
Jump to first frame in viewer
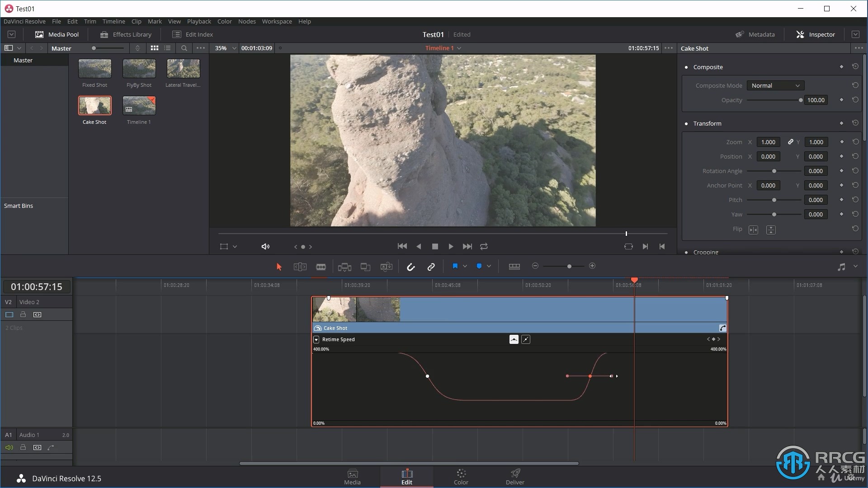click(x=402, y=246)
